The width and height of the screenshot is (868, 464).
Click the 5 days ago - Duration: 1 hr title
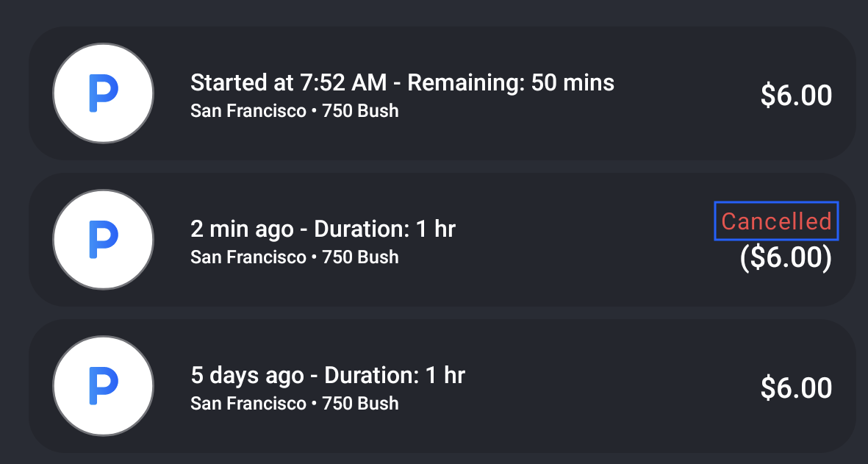click(x=328, y=375)
